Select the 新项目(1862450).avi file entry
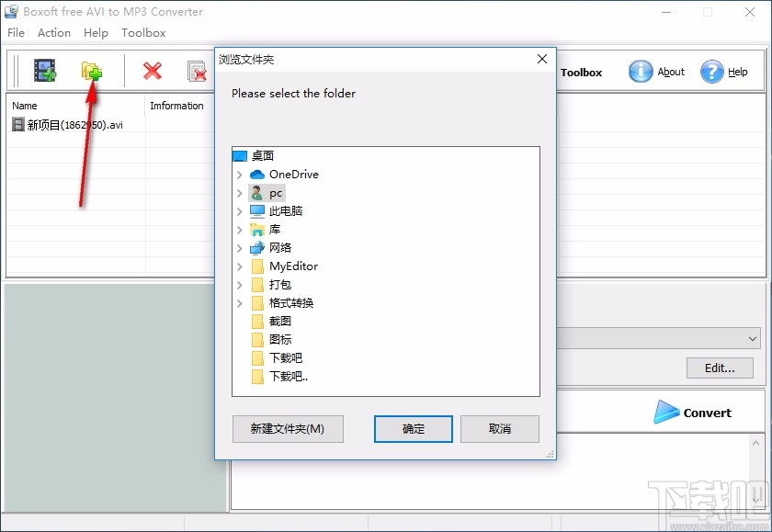 click(x=74, y=123)
